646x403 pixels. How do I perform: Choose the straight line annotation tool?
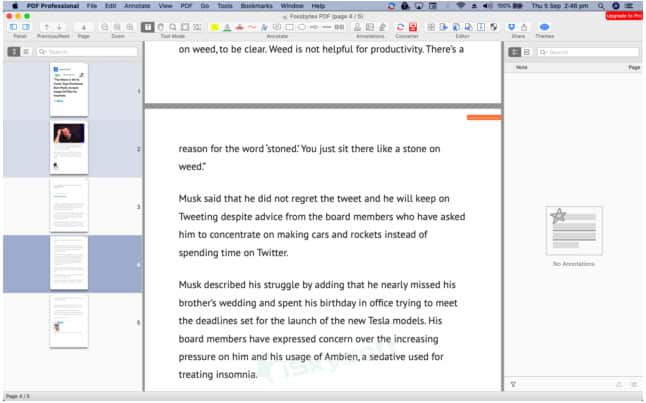[327, 27]
